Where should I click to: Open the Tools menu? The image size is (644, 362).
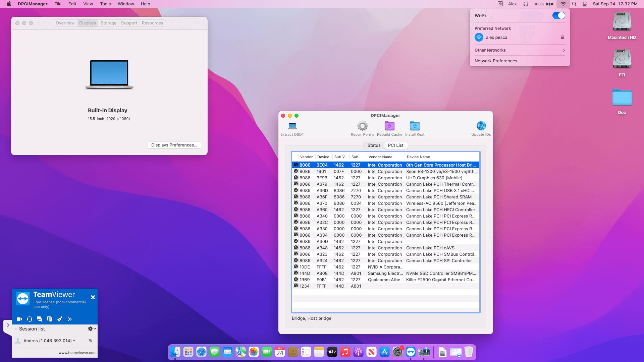point(105,4)
